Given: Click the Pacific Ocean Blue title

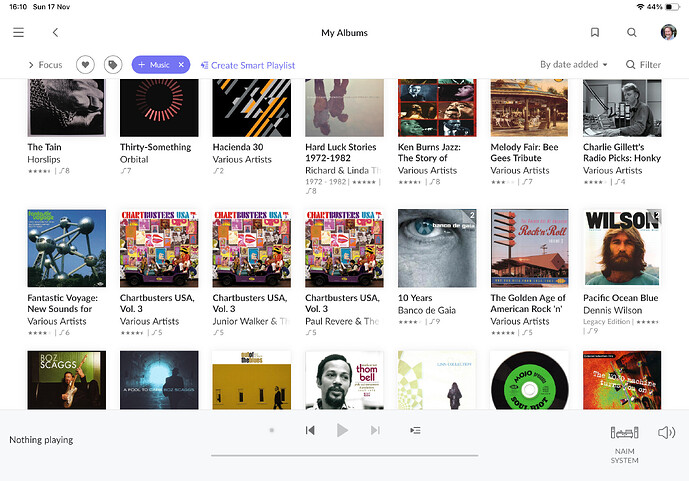Looking at the screenshot, I should click(620, 298).
